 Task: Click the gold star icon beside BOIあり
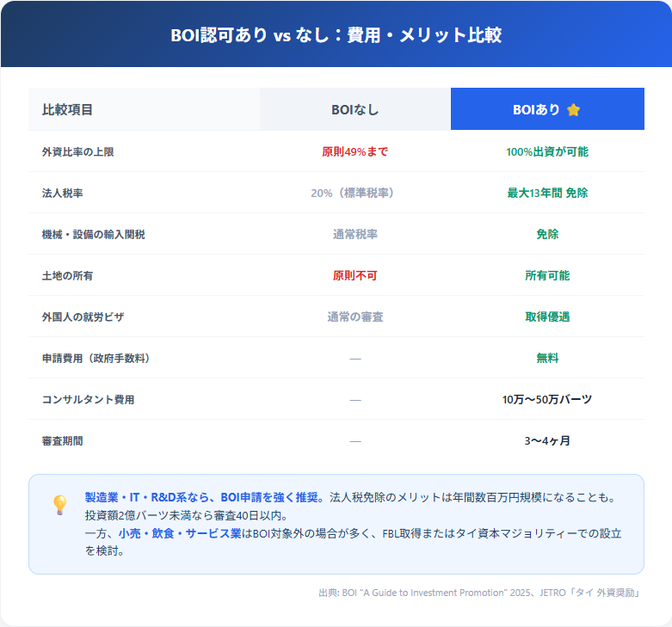[574, 110]
